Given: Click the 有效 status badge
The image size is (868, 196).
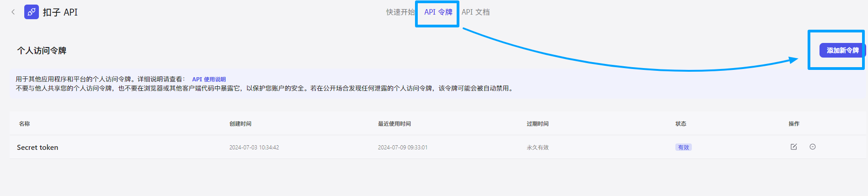Looking at the screenshot, I should 683,147.
